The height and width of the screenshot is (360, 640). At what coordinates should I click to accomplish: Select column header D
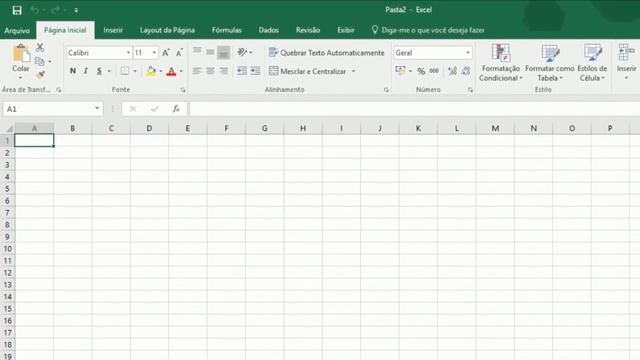(149, 128)
